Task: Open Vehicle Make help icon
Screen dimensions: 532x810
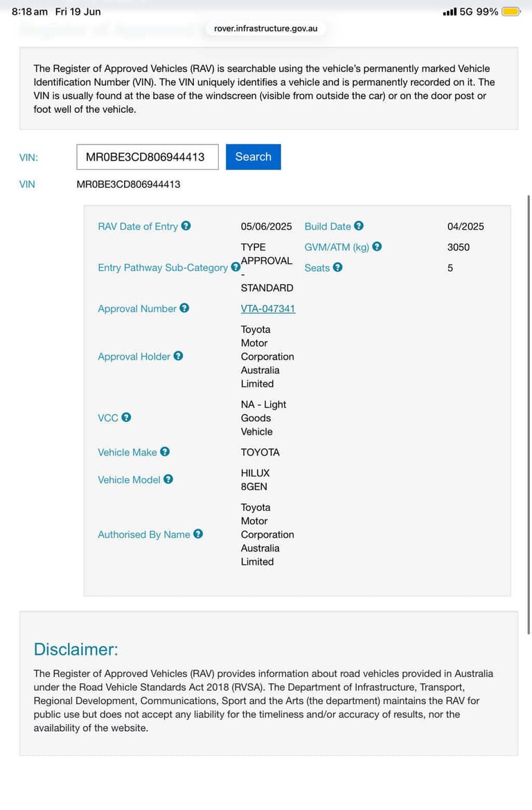Action: point(165,452)
